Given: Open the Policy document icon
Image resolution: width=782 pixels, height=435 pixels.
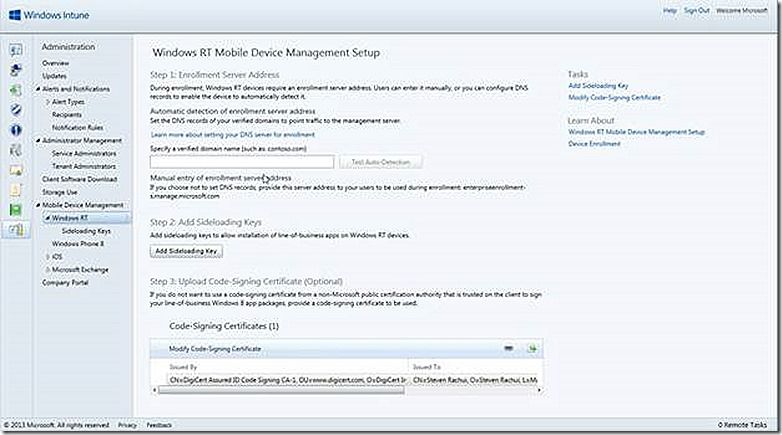Looking at the screenshot, I should (x=16, y=190).
